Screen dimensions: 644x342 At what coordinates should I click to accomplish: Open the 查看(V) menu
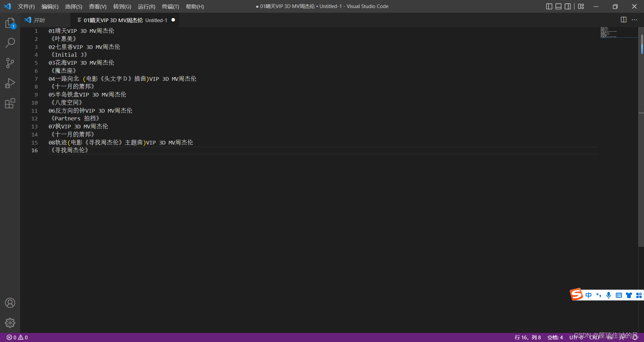tap(98, 6)
